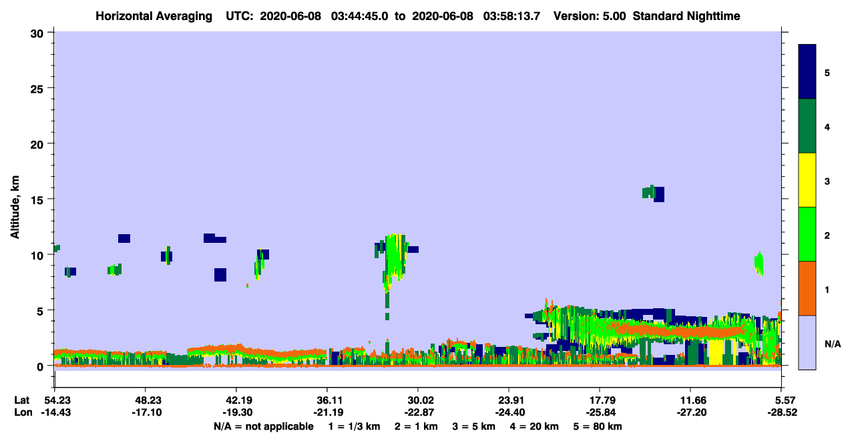Click the yellow level 3 color swatch
This screenshot has height=445, width=868.
pyautogui.click(x=807, y=180)
